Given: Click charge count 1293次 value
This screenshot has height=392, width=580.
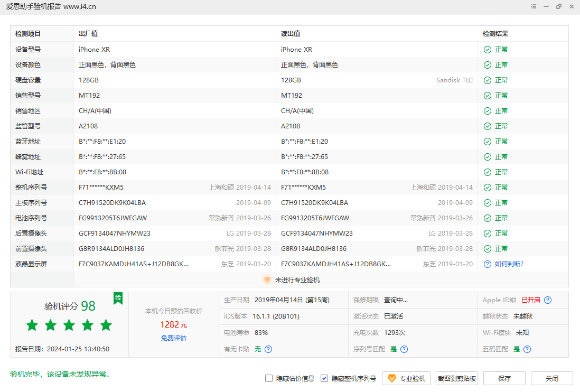Looking at the screenshot, I should 395,333.
